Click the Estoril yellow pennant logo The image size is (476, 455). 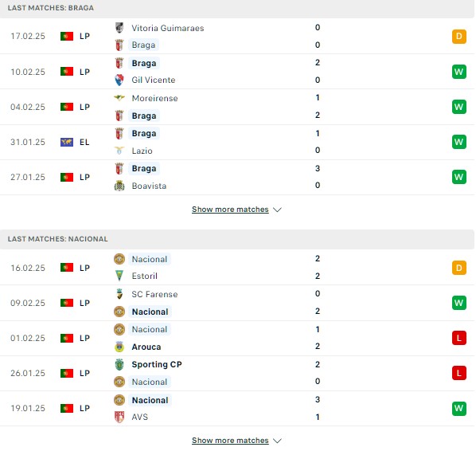119,276
